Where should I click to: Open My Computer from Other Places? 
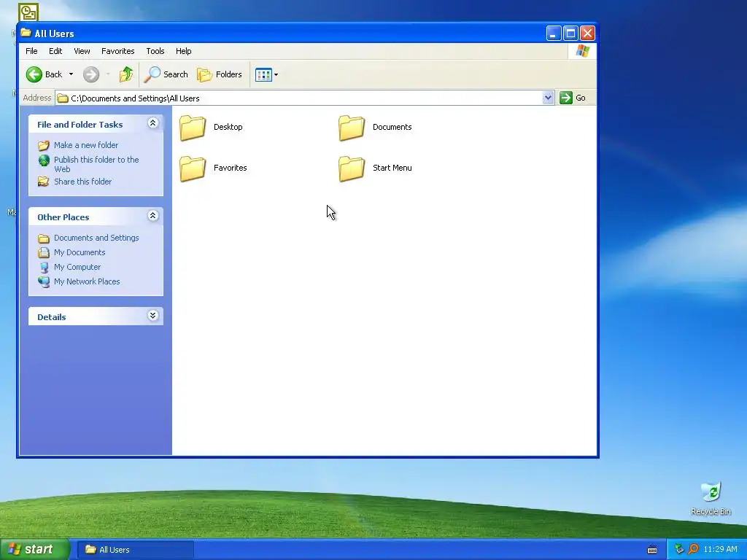click(77, 267)
